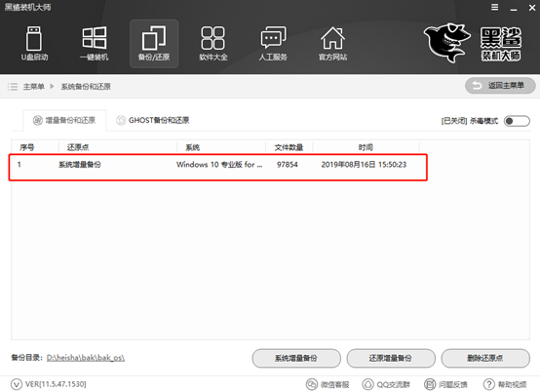Click the 系统 column header
The height and width of the screenshot is (392, 540).
(193, 147)
